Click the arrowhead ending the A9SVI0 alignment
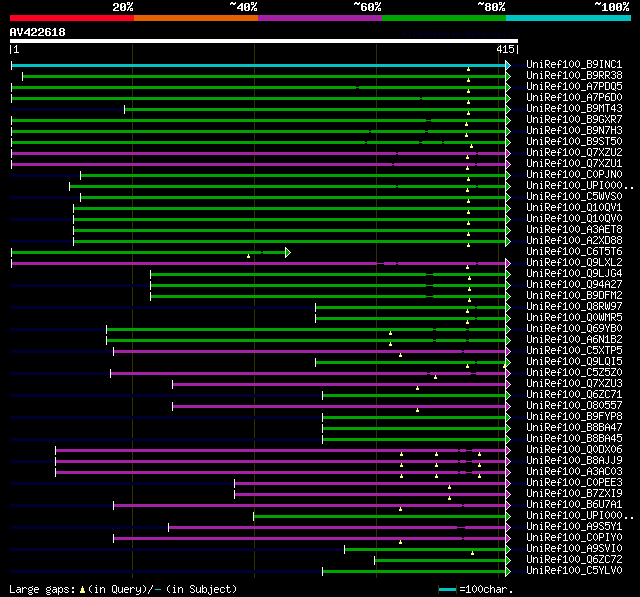Viewport: 640px width, 597px height. pos(508,550)
